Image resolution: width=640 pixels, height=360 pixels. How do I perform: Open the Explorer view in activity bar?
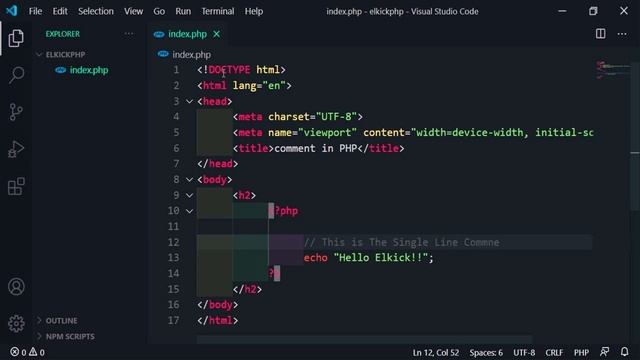(x=16, y=38)
